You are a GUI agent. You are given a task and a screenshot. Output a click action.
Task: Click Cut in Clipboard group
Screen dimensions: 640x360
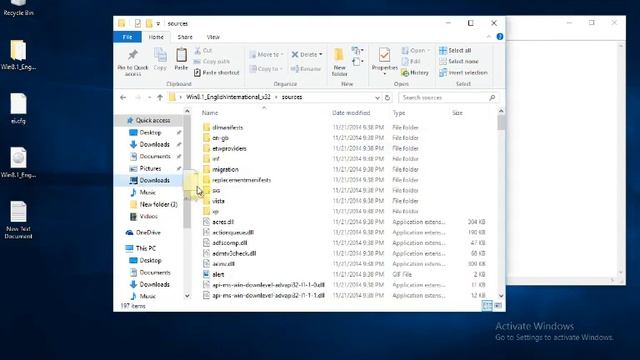coord(203,51)
